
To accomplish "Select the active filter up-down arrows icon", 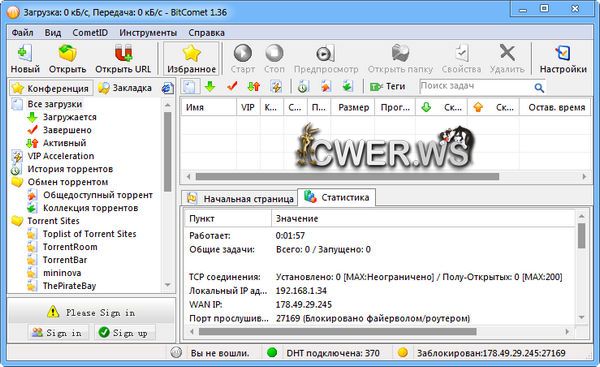I will 253,86.
